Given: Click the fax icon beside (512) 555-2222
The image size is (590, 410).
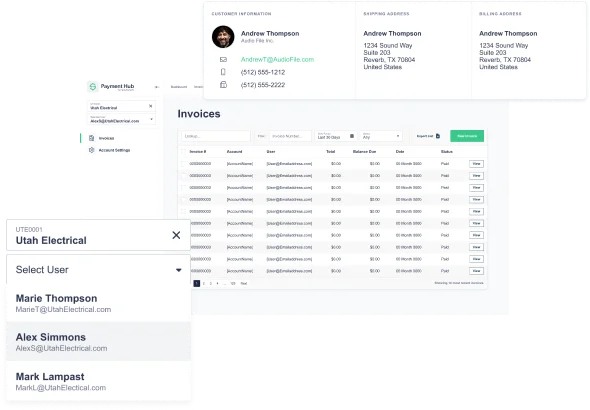Looking at the screenshot, I should pos(223,85).
